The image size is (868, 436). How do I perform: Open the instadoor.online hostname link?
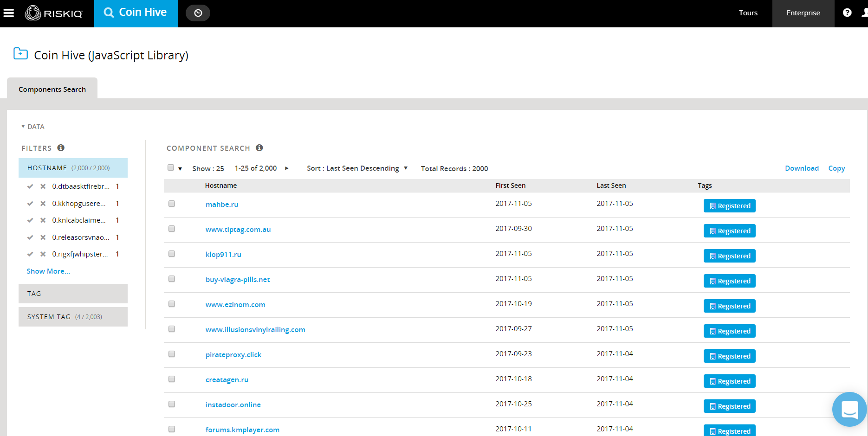tap(233, 405)
